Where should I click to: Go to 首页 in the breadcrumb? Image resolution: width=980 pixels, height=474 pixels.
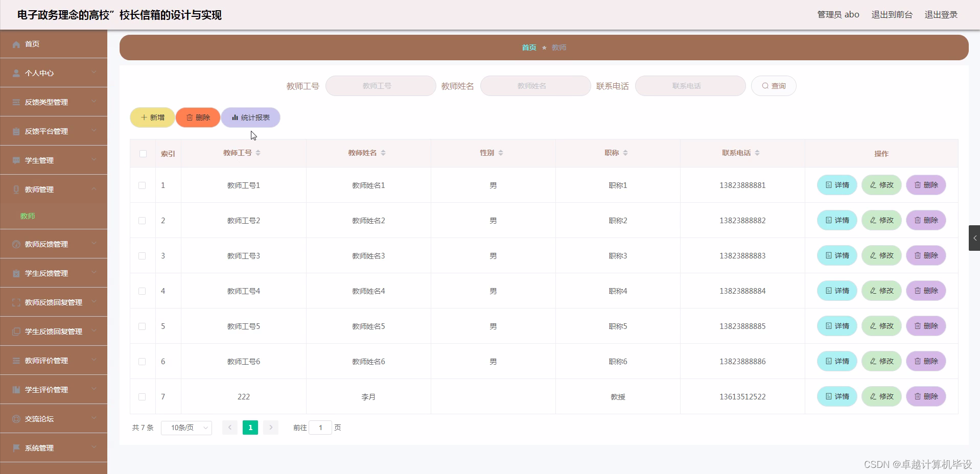tap(529, 48)
